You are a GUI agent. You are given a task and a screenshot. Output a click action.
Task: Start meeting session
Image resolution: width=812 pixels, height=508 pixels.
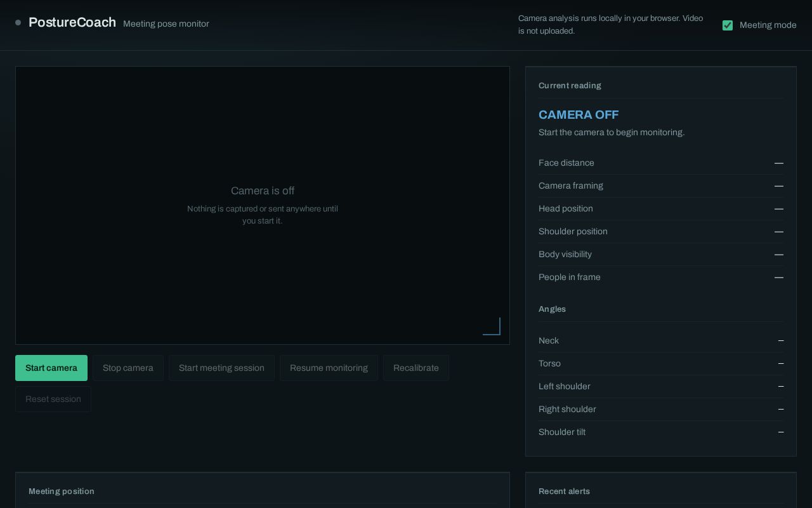pyautogui.click(x=221, y=368)
